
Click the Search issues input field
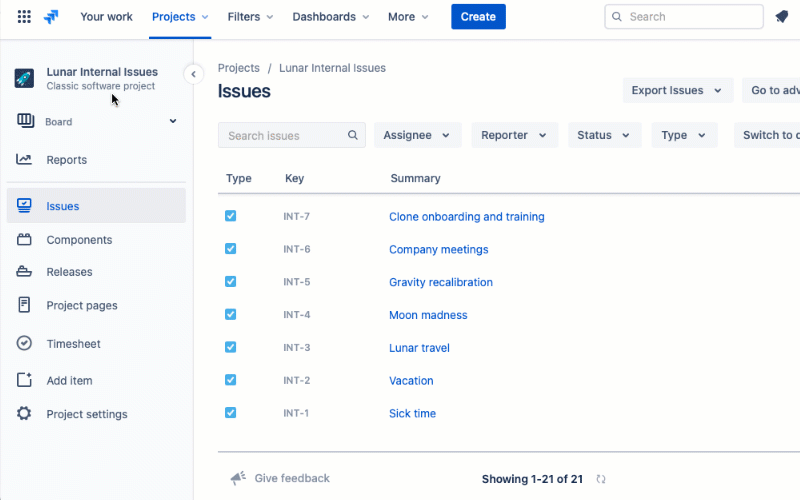coord(282,135)
